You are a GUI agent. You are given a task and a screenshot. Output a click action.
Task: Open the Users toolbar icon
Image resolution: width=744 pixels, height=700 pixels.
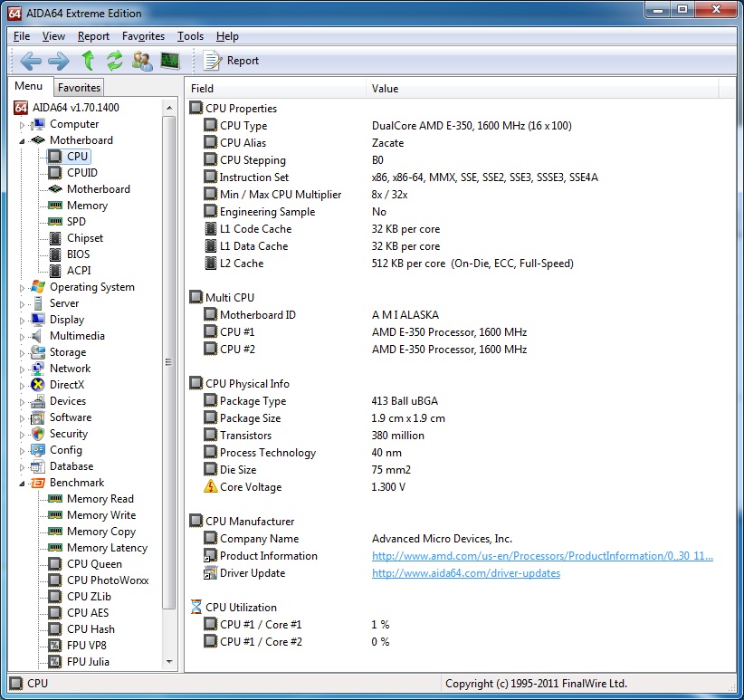pos(142,61)
